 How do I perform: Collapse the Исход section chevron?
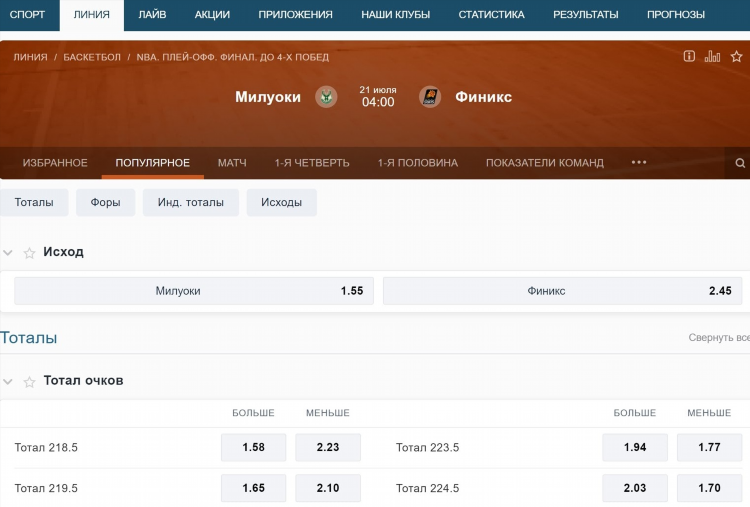coord(8,253)
